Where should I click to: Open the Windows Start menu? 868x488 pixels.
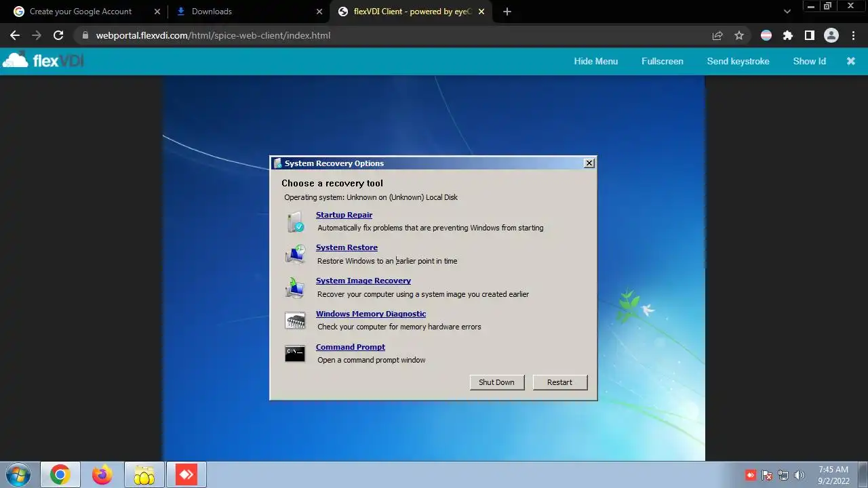pos(18,474)
